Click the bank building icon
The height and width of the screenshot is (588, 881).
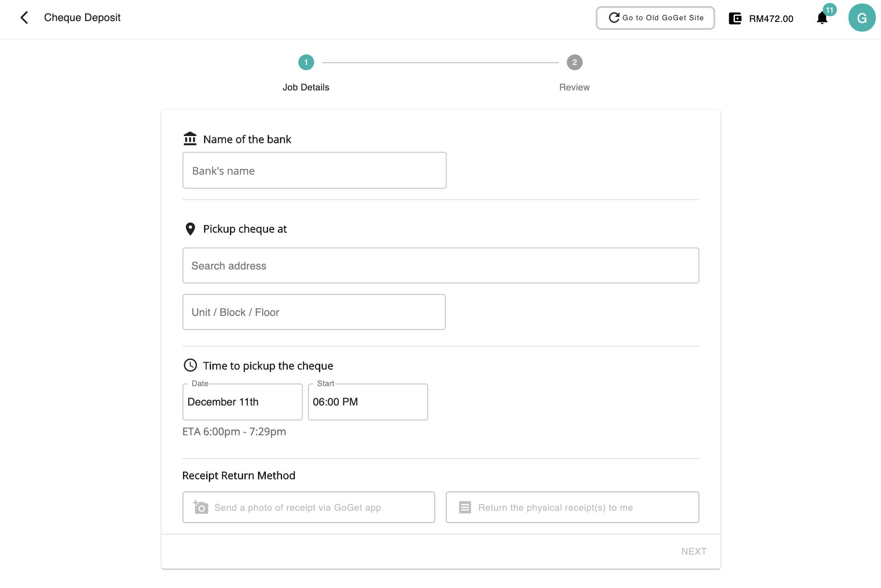[190, 139]
